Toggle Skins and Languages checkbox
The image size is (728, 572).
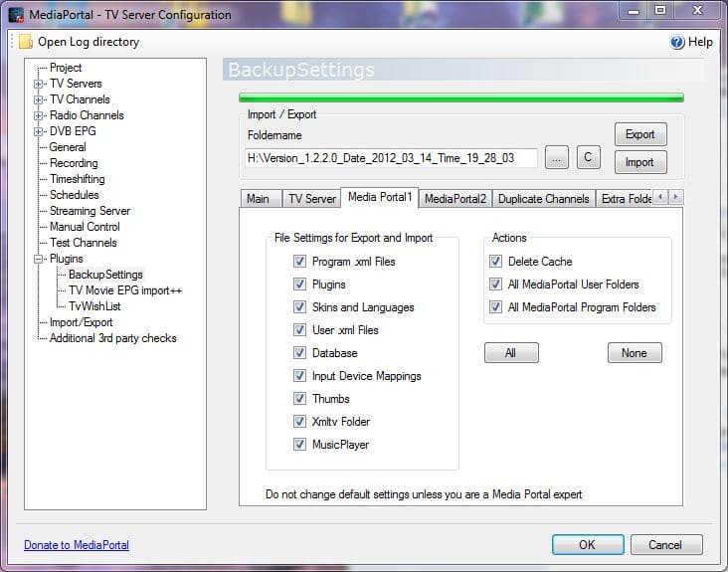[299, 307]
